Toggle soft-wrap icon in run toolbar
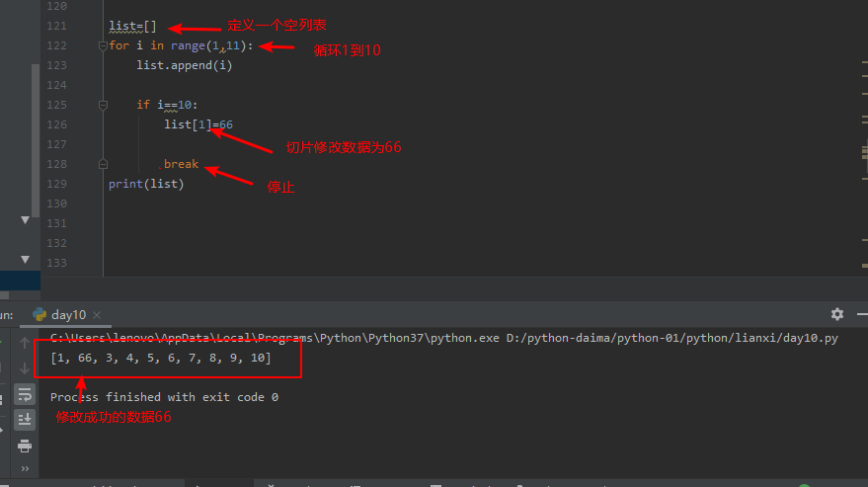Image resolution: width=868 pixels, height=487 pixels. (x=25, y=395)
